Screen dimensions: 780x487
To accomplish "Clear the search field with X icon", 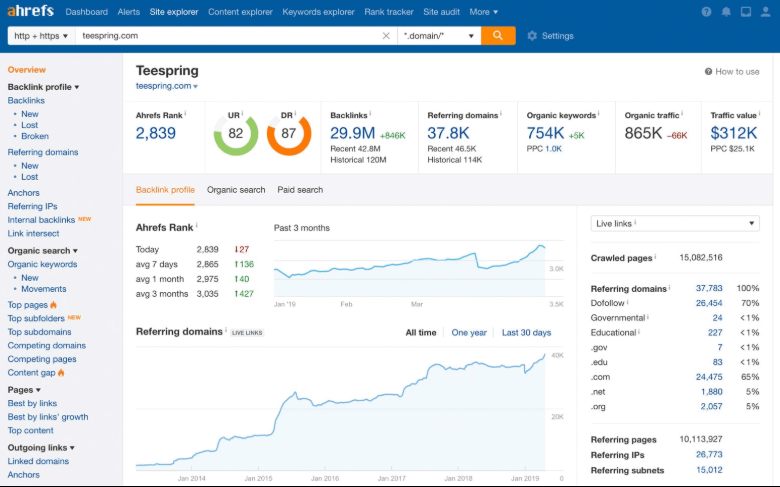I will click(x=386, y=36).
